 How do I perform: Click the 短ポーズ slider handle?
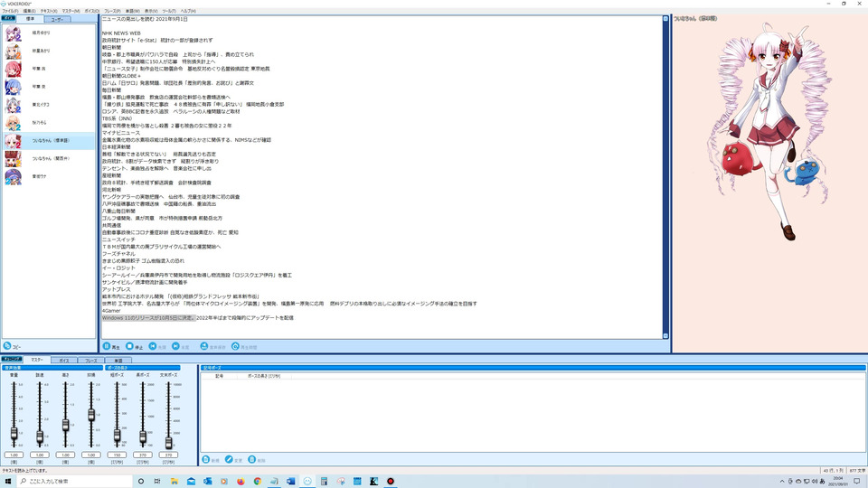coord(117,436)
